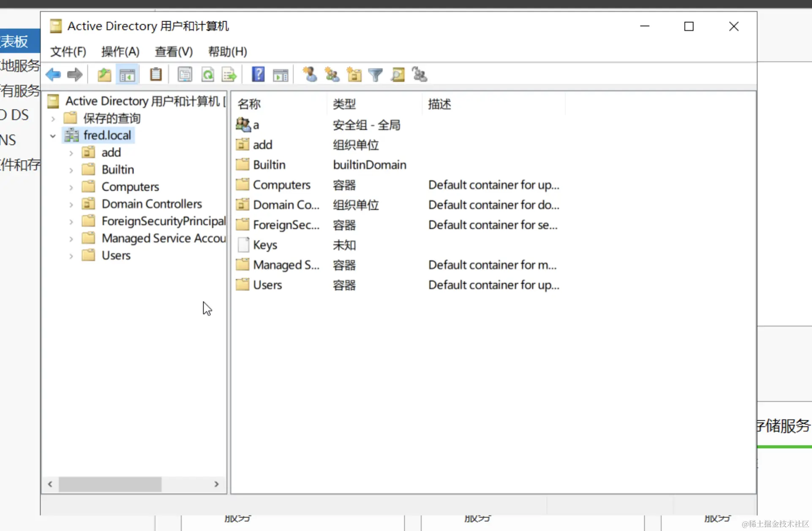The height and width of the screenshot is (531, 812).
Task: Sort by the 类型 column header
Action: pos(344,104)
